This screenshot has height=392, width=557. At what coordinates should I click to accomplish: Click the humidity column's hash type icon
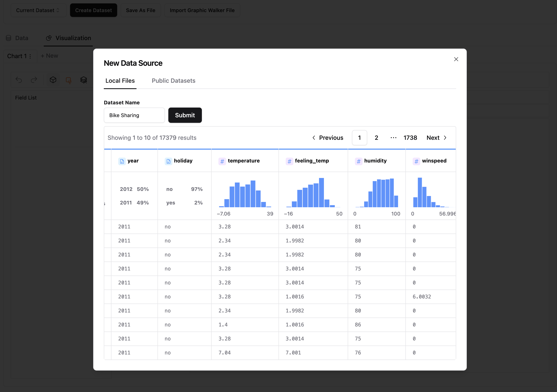[359, 161]
